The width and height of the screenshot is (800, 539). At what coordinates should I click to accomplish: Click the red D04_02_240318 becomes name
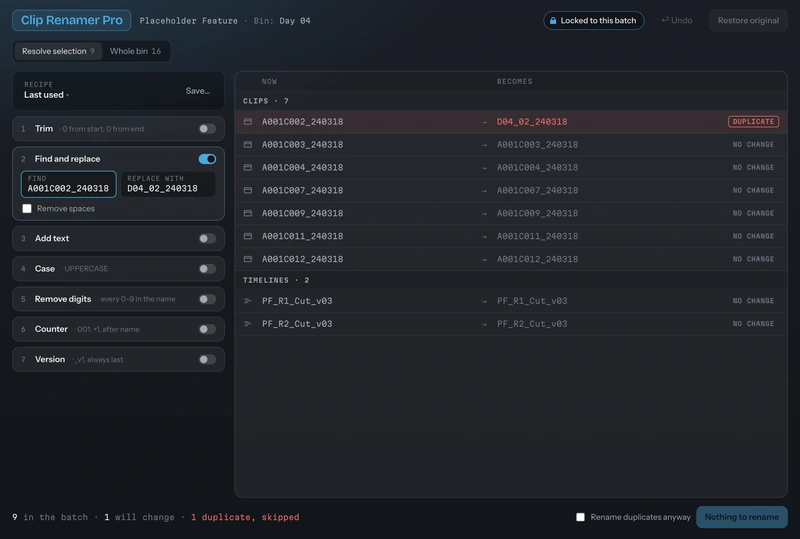pos(532,121)
